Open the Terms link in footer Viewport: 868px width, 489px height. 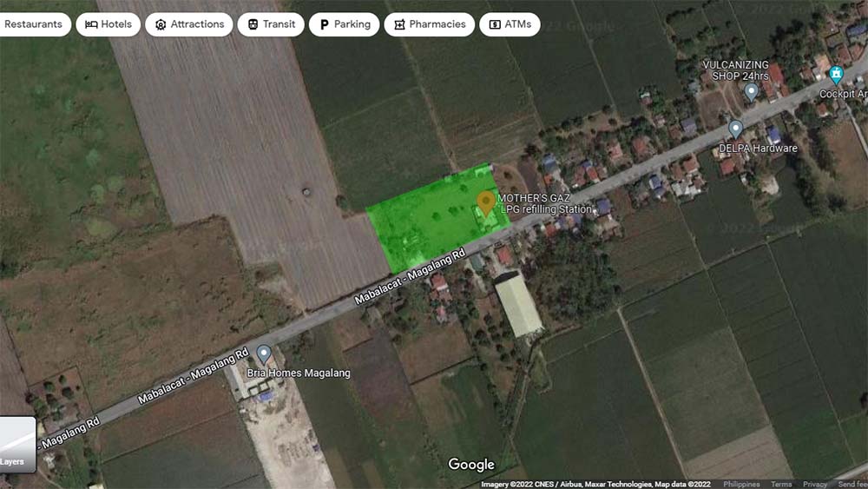781,484
